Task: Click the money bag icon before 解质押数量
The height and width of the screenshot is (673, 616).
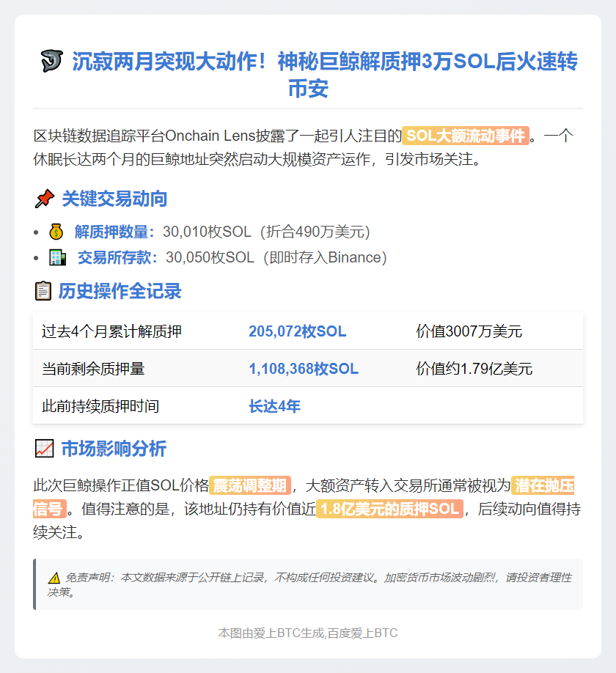Action: point(56,232)
